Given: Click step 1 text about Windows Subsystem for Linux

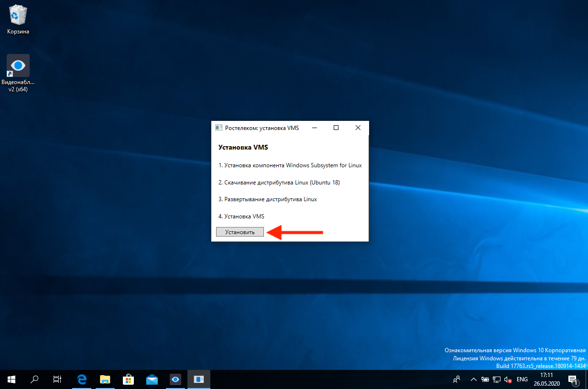Looking at the screenshot, I should tap(290, 165).
